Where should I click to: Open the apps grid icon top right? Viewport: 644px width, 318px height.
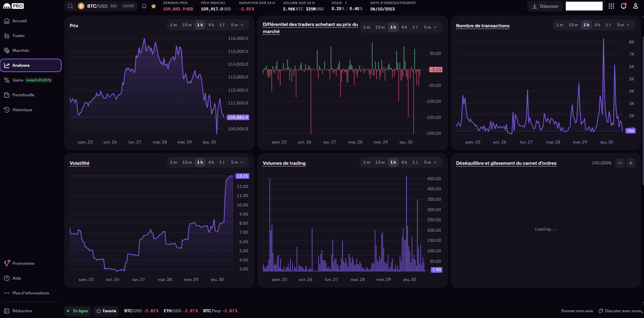click(611, 6)
